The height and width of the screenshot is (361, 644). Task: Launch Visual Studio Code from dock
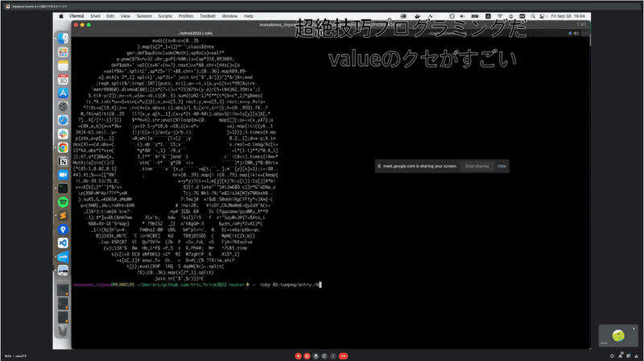(63, 243)
